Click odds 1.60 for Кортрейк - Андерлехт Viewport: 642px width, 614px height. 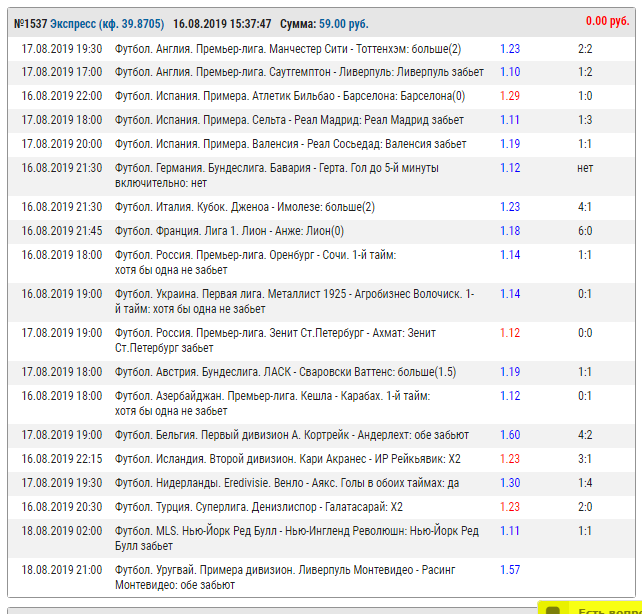[510, 435]
